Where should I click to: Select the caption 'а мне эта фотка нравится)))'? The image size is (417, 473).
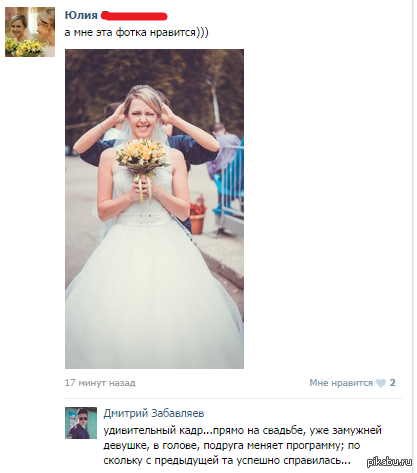click(136, 32)
